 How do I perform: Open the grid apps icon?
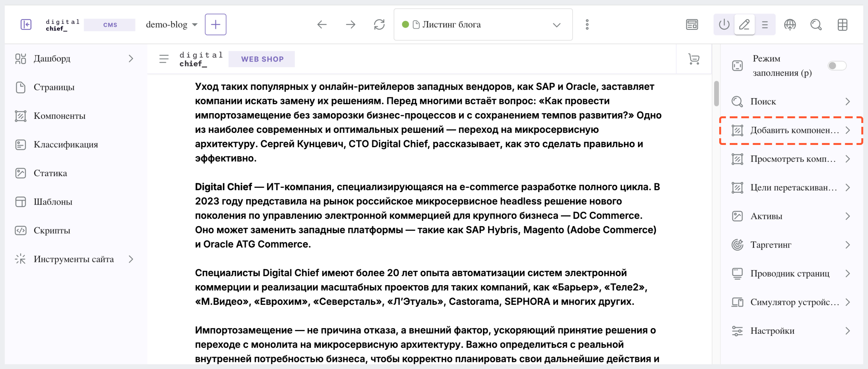[842, 24]
